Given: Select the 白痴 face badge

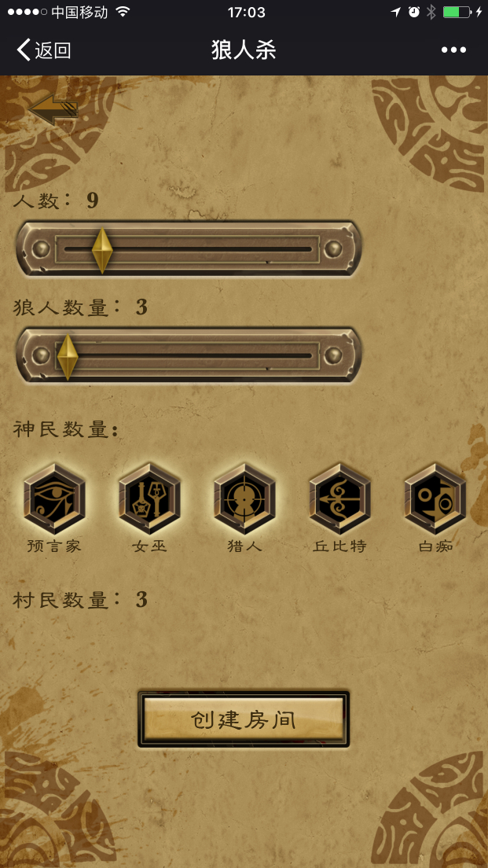Looking at the screenshot, I should [435, 498].
